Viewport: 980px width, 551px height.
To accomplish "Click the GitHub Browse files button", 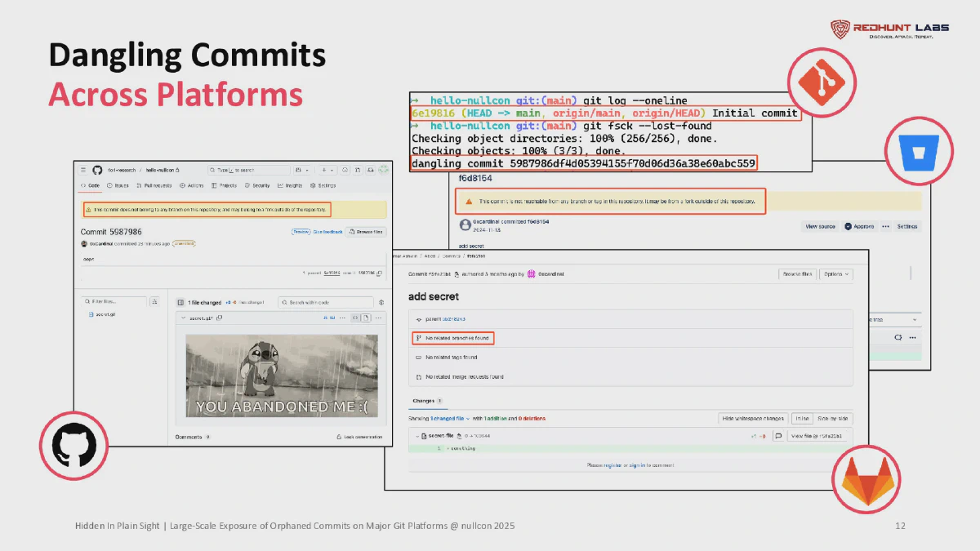I will [367, 232].
